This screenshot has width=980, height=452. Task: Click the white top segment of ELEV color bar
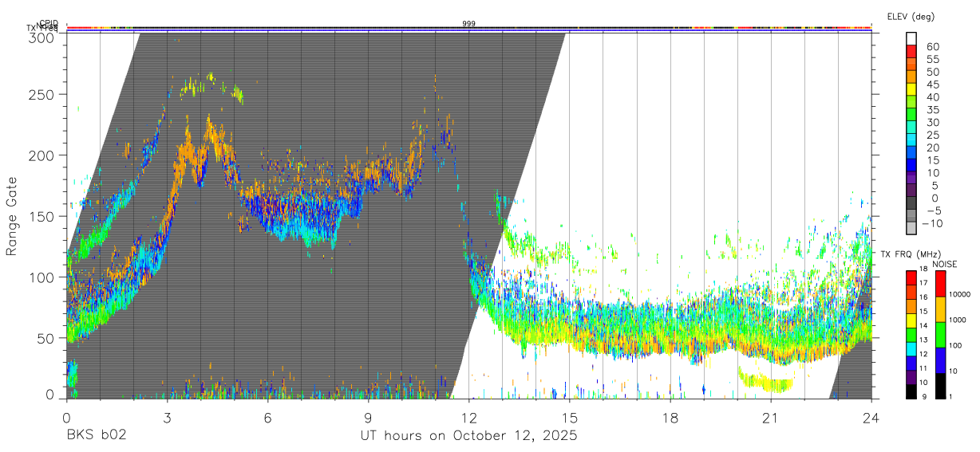click(x=911, y=38)
